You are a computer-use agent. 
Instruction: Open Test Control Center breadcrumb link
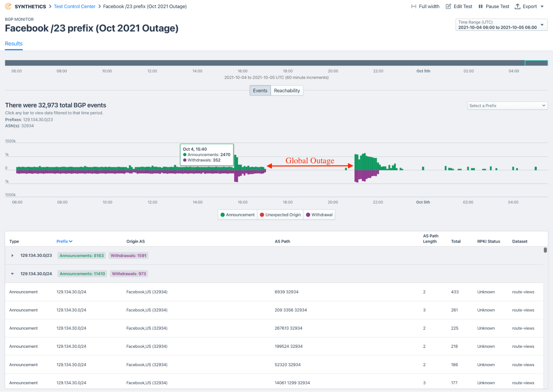pyautogui.click(x=74, y=6)
